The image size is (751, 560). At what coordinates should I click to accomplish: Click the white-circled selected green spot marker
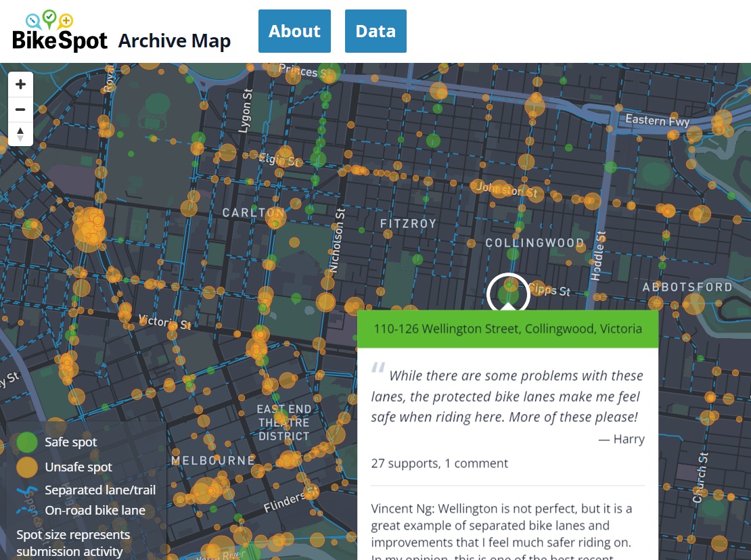point(507,294)
